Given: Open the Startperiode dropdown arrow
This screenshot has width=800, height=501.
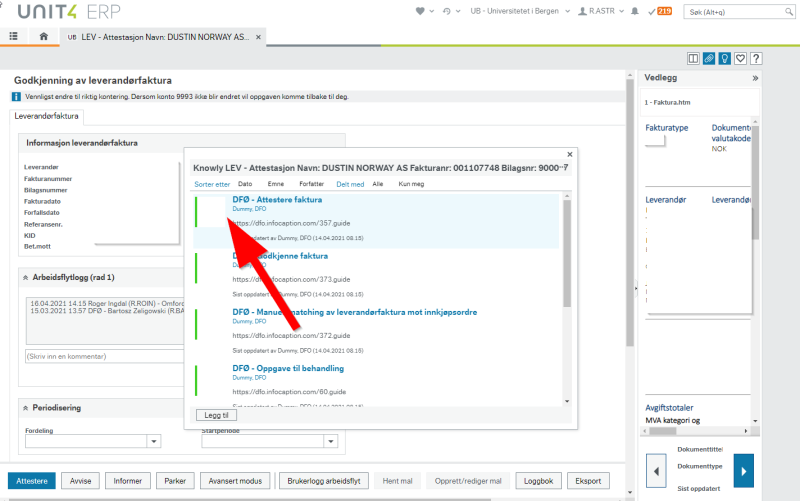Looking at the screenshot, I should (x=331, y=441).
